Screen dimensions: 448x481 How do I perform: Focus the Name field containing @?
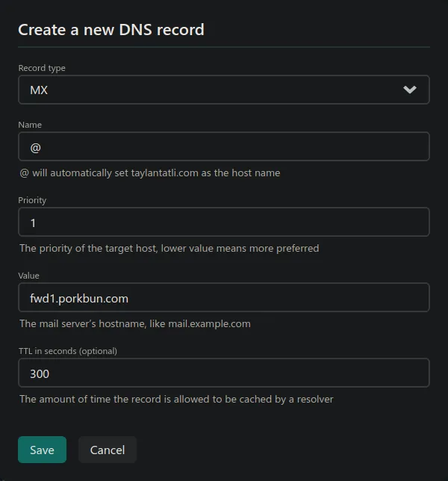tap(224, 146)
